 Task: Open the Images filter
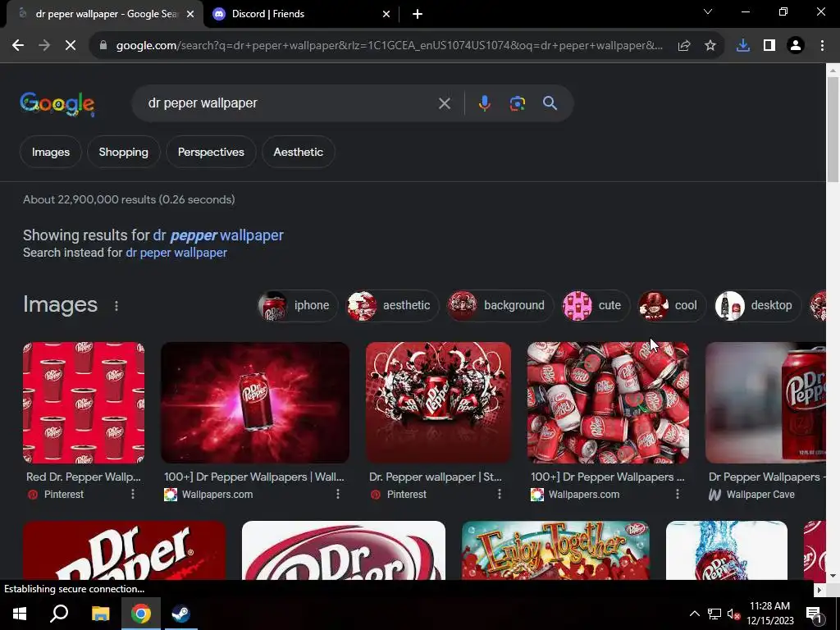pyautogui.click(x=50, y=152)
